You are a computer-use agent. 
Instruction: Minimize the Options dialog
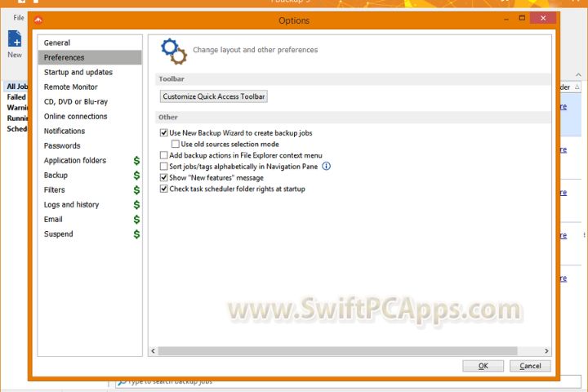[506, 19]
